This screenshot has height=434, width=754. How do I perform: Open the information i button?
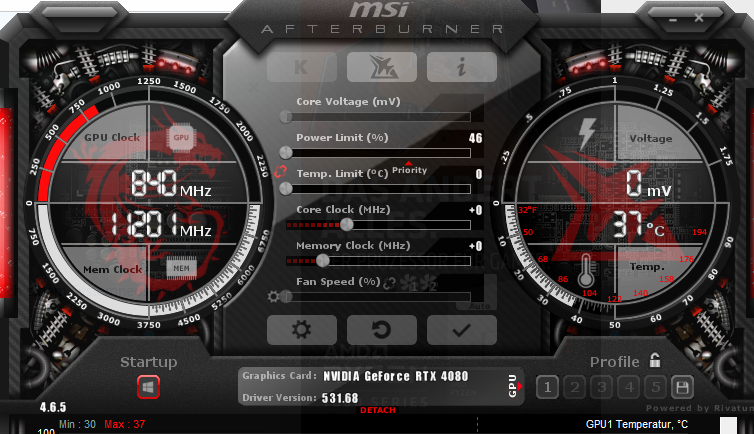tap(462, 67)
